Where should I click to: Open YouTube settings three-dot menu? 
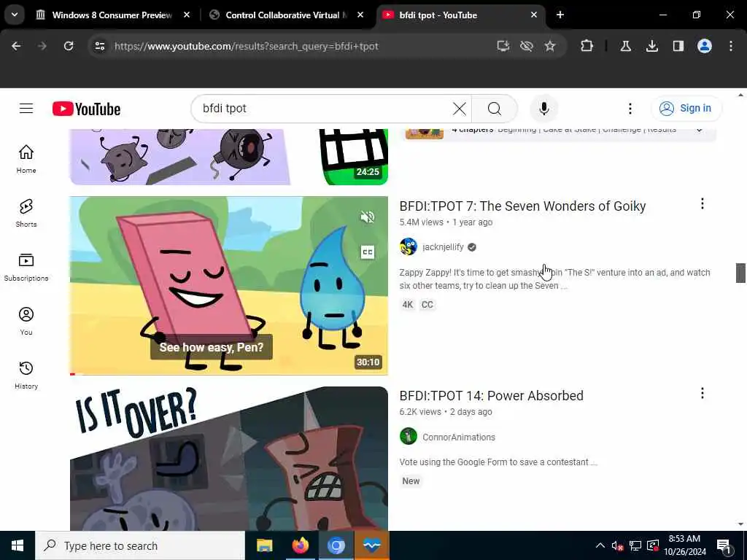click(x=630, y=109)
